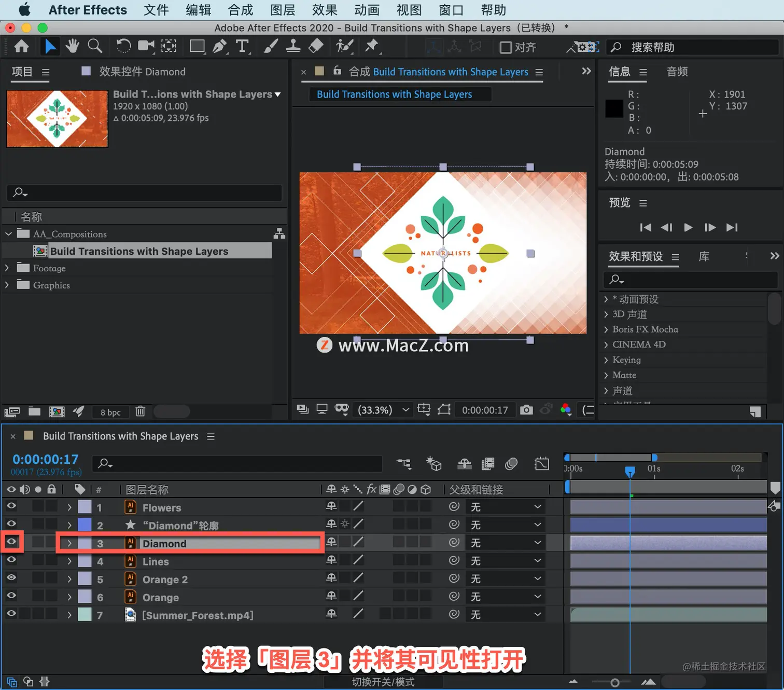Toggle visibility eye of Orange 2 layer

pyautogui.click(x=11, y=577)
